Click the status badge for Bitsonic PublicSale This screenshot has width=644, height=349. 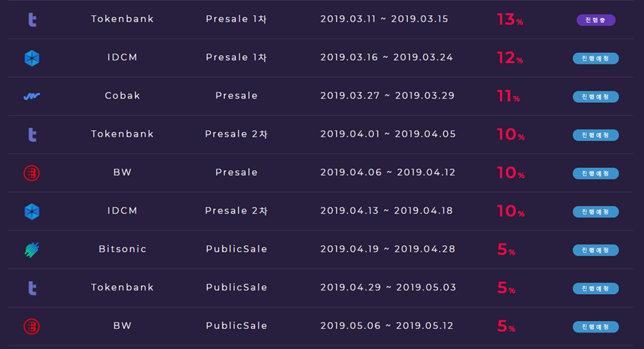595,250
